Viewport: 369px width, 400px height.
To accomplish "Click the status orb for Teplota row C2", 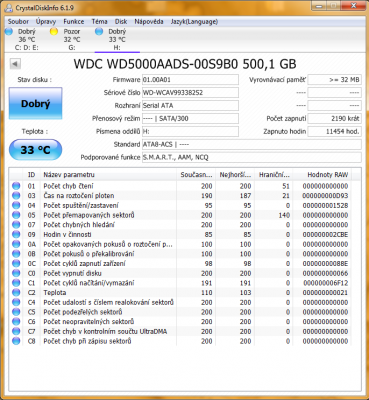I will 16,293.
